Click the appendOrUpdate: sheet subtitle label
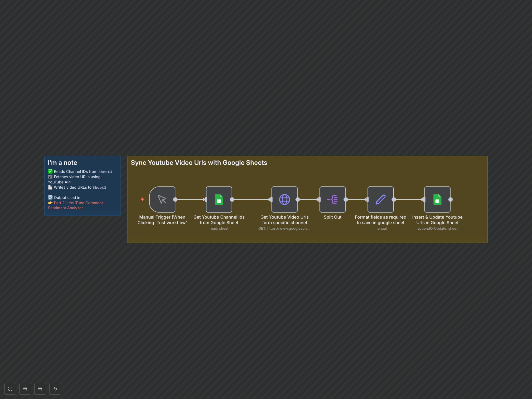The width and height of the screenshot is (532, 399). (x=437, y=228)
